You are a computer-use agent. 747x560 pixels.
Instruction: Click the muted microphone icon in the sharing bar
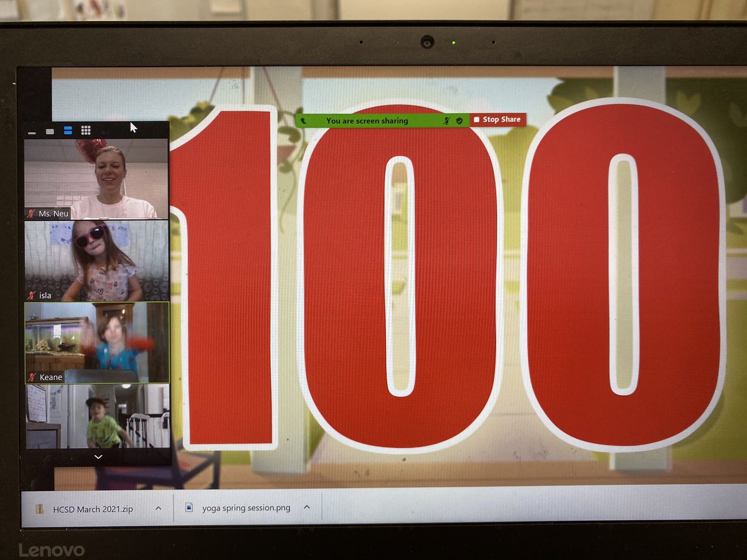point(446,120)
